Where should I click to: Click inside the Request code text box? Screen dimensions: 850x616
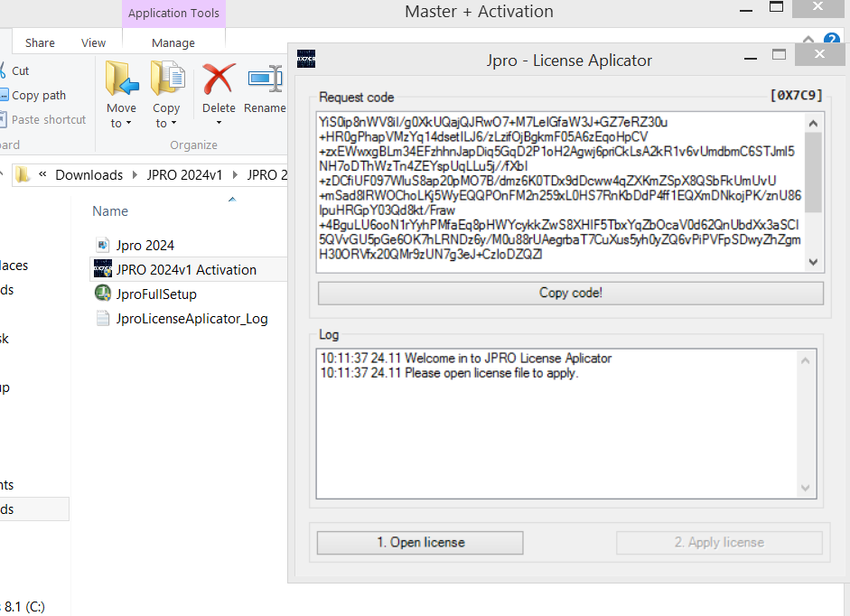click(x=561, y=192)
